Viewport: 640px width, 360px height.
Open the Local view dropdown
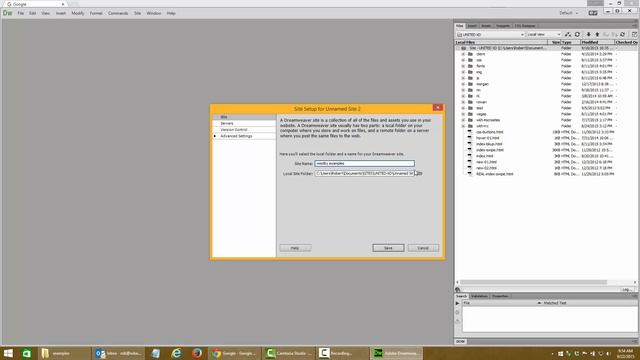[x=544, y=35]
